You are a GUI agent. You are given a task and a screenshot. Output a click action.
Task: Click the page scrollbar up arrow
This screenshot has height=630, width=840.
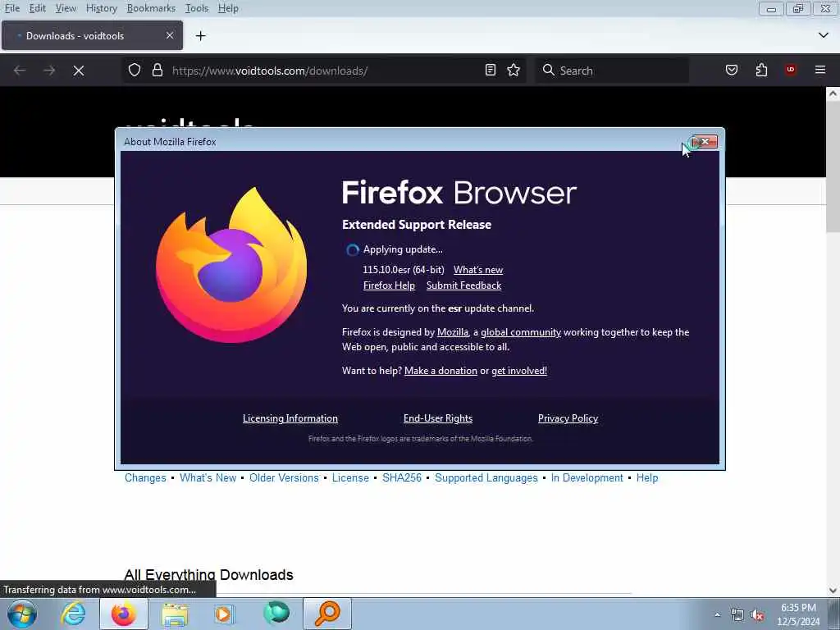(x=833, y=94)
